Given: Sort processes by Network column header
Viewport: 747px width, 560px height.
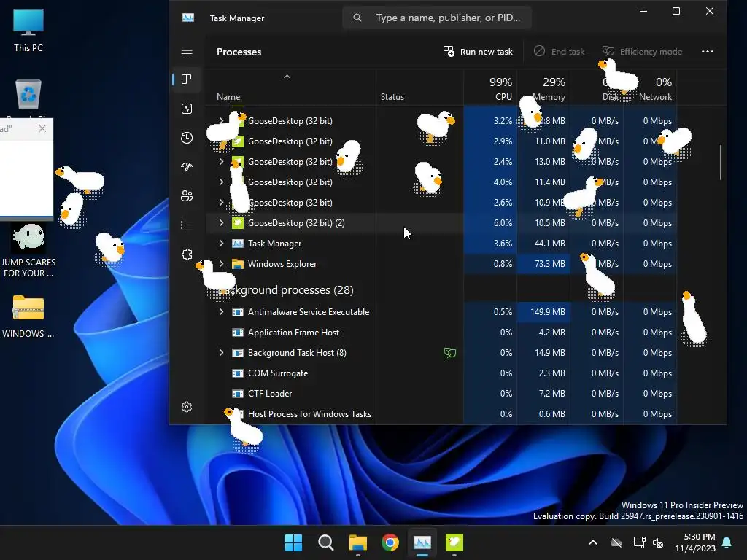Looking at the screenshot, I should pos(650,88).
